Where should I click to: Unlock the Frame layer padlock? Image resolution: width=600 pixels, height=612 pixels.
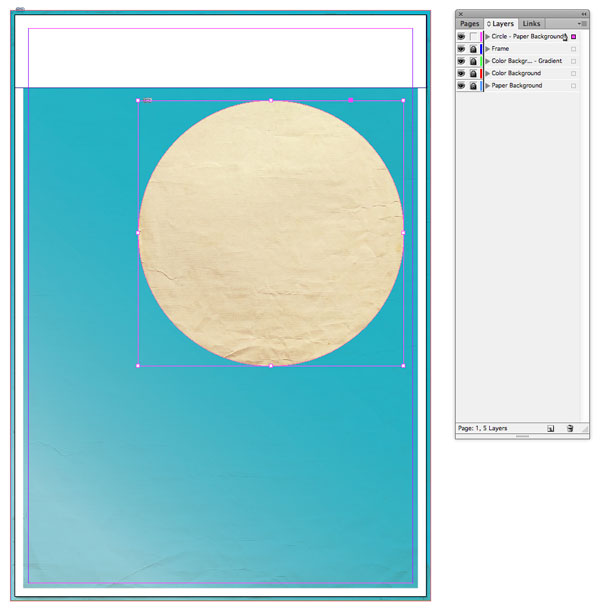[x=473, y=49]
